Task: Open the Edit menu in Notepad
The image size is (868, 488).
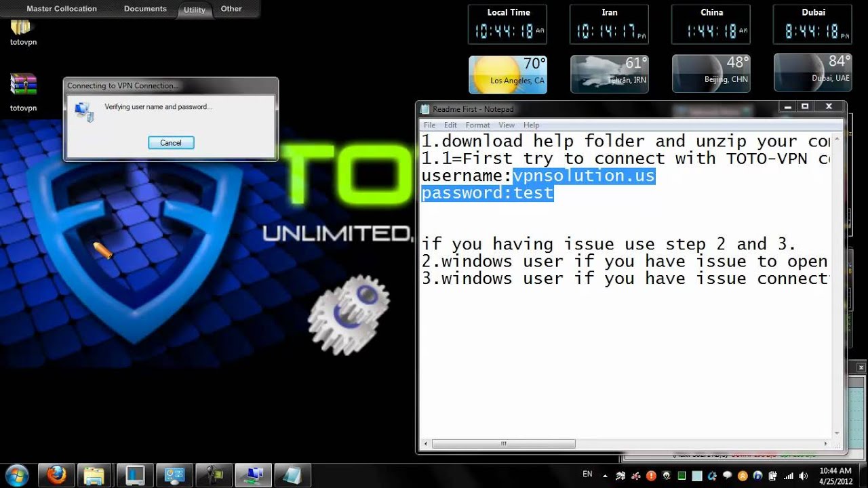Action: click(x=450, y=125)
